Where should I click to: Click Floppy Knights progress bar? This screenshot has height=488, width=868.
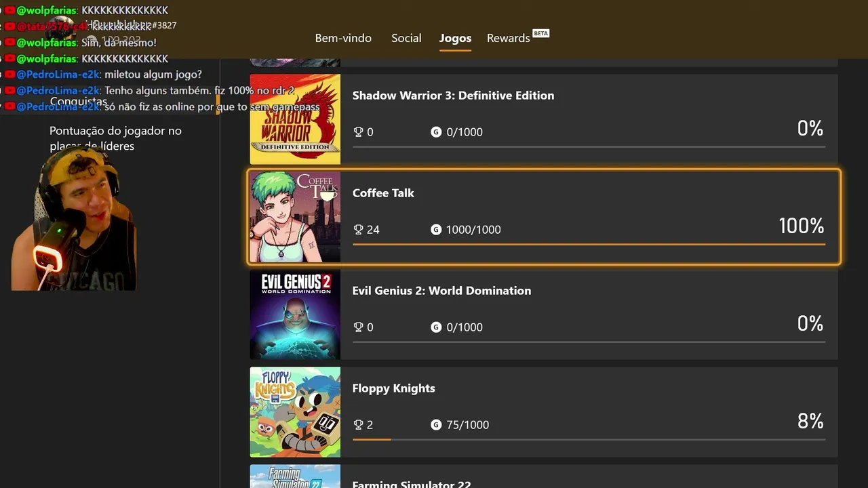pos(589,439)
